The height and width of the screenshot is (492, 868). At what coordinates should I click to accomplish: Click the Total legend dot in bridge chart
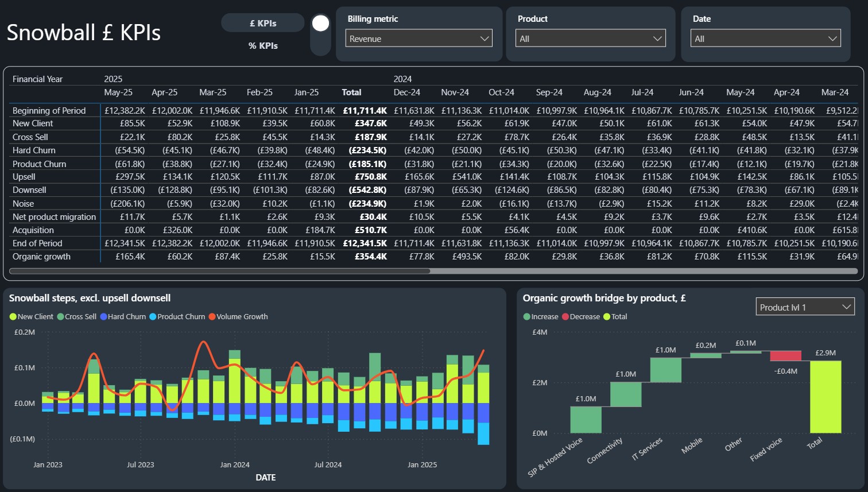pos(607,317)
